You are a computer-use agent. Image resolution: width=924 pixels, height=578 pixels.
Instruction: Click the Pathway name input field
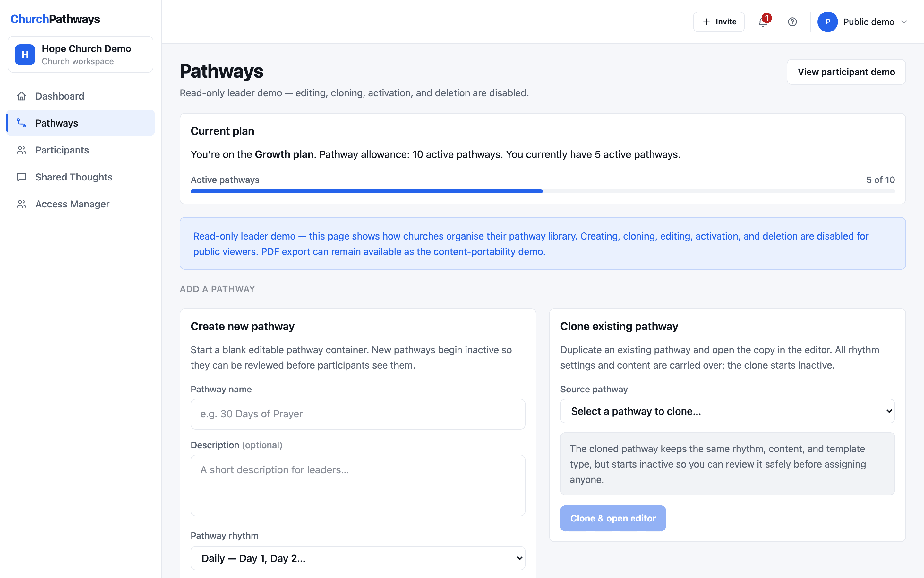pyautogui.click(x=358, y=414)
